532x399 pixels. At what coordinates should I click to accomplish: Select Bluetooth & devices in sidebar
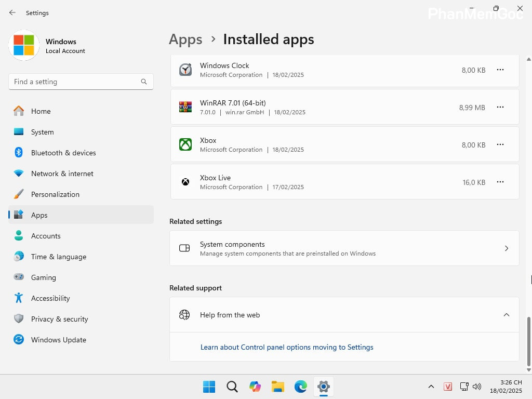[x=63, y=153]
